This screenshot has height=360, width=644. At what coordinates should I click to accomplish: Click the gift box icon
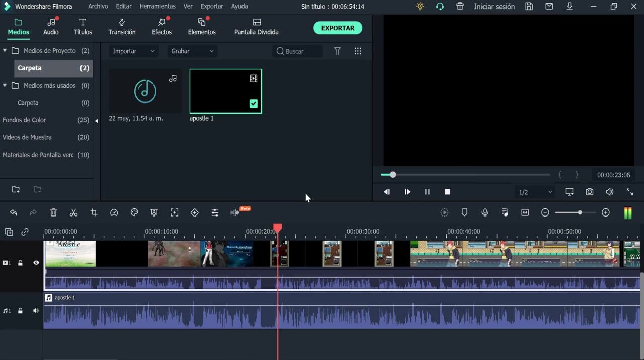coord(460,7)
